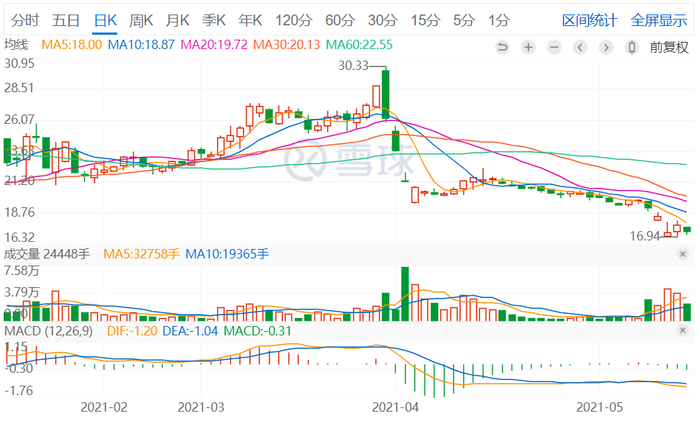Open the 前复权 adjustment dropdown
This screenshot has height=424, width=700.
pos(669,47)
